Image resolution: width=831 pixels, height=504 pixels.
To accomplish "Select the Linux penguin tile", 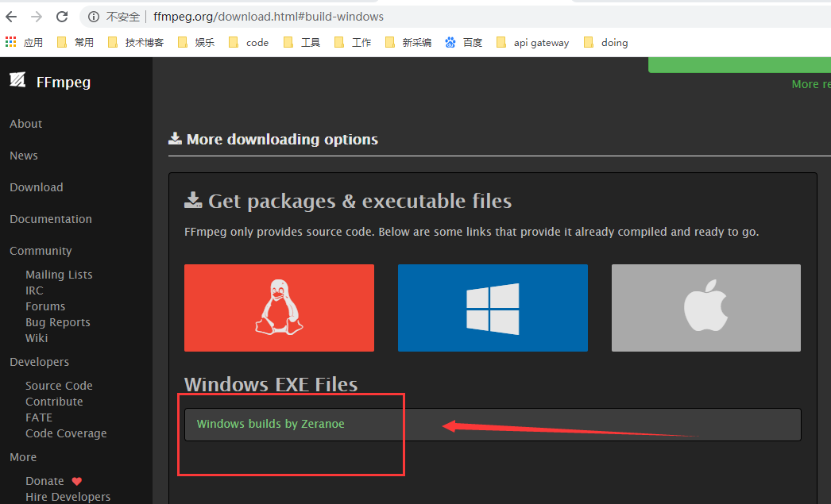I will 280,308.
